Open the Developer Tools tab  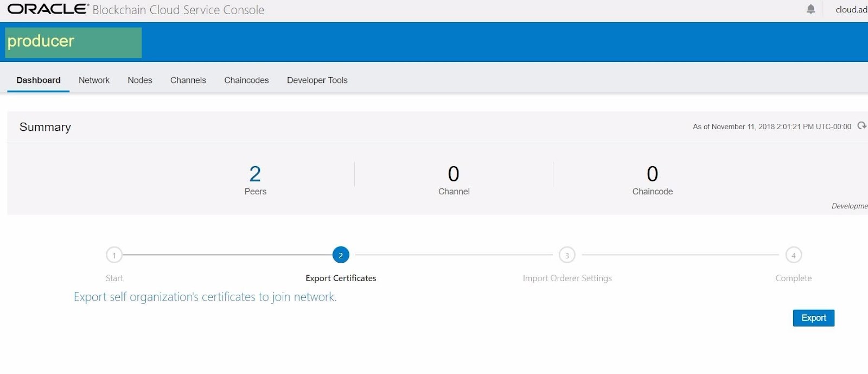(x=317, y=80)
